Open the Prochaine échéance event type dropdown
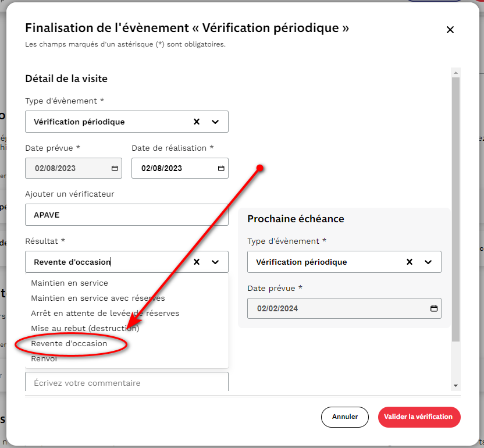Screen dimensions: 484x448 point(428,262)
